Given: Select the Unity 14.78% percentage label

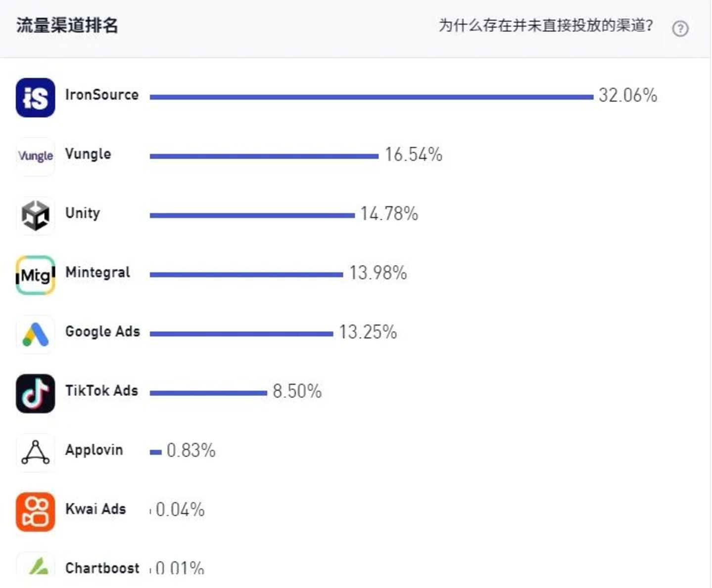Looking at the screenshot, I should pyautogui.click(x=389, y=214).
